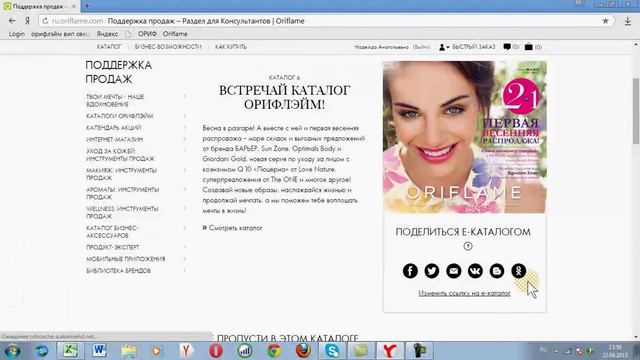Click the taskbar clock

pos(615,351)
